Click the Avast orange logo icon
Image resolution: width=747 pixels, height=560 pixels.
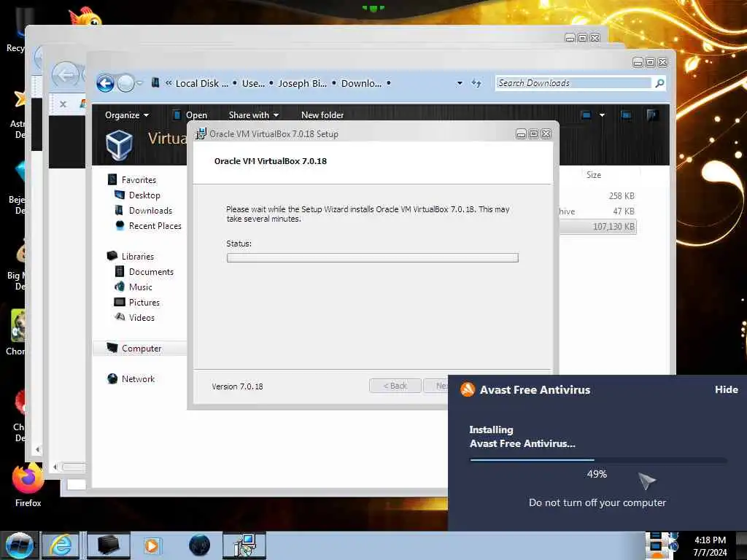coord(468,389)
